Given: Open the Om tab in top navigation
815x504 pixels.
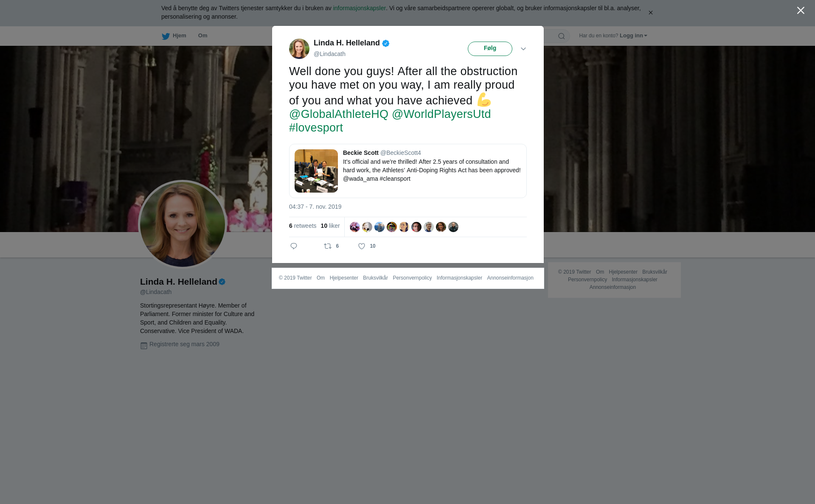Looking at the screenshot, I should coord(202,36).
